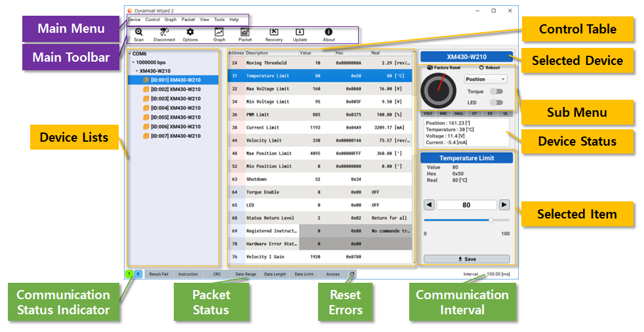
Task: Open the Packet toolbar icon
Action: click(245, 32)
